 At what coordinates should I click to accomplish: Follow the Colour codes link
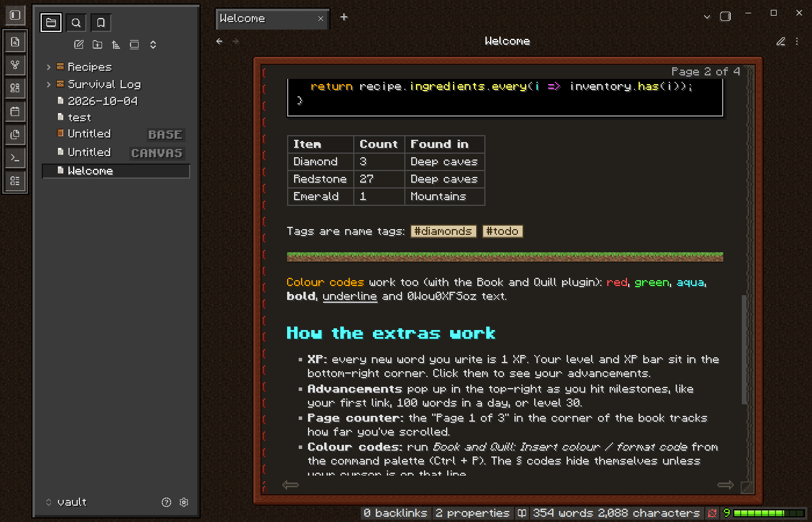(x=325, y=282)
